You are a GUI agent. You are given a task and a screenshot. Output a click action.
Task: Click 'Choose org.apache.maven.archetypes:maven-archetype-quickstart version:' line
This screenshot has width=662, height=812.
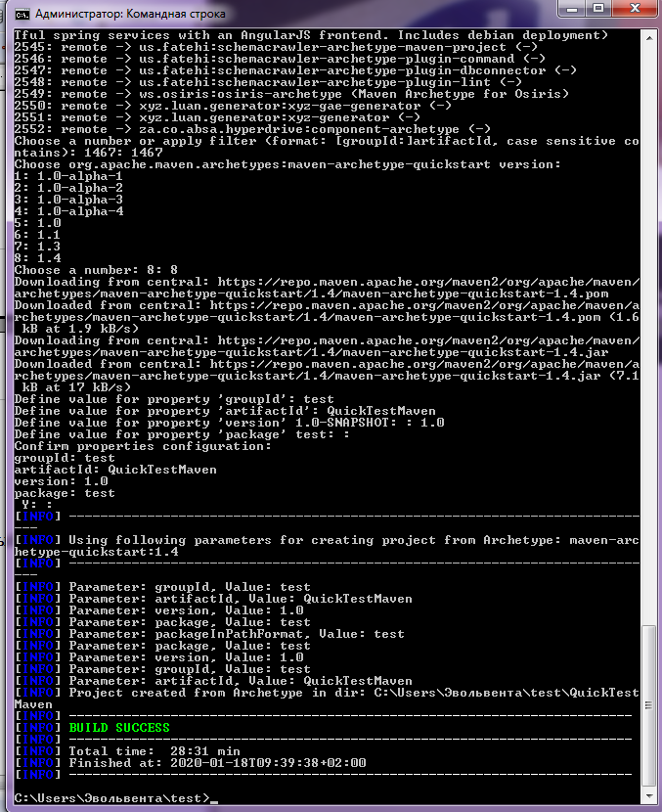point(287,164)
